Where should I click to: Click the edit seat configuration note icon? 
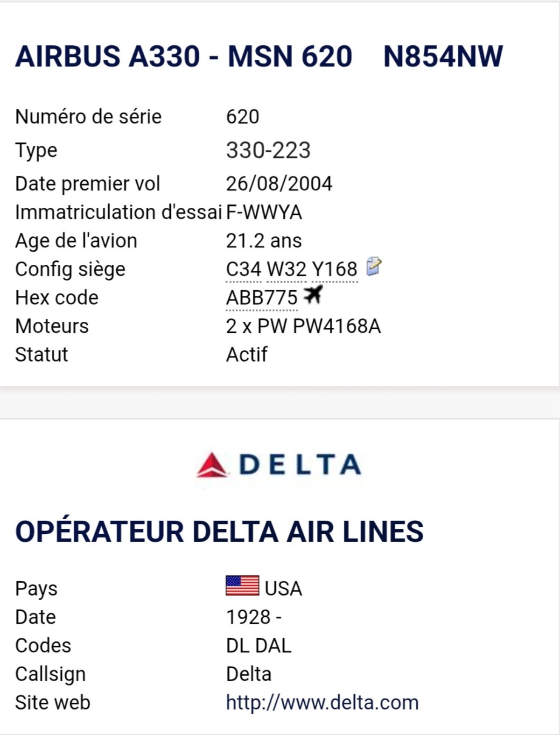[x=374, y=267]
